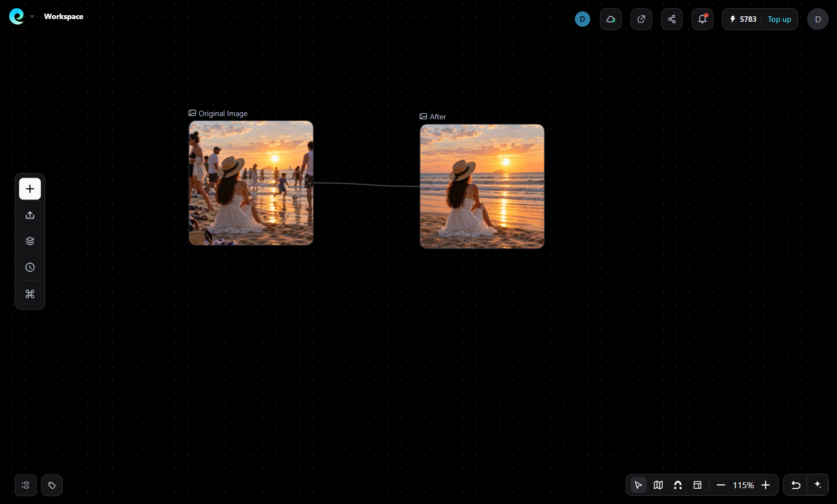Open the share options icon
The image size is (837, 504).
672,19
